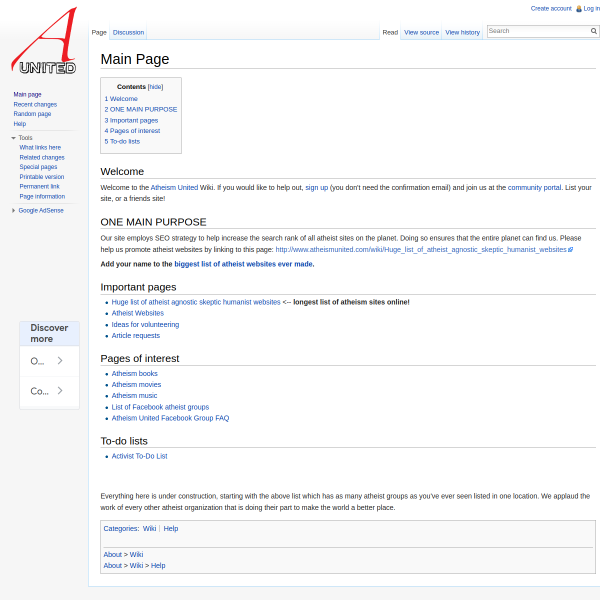Open Huge list of atheist agnostic skeptic humanist websites
600x600 pixels.
click(x=196, y=302)
